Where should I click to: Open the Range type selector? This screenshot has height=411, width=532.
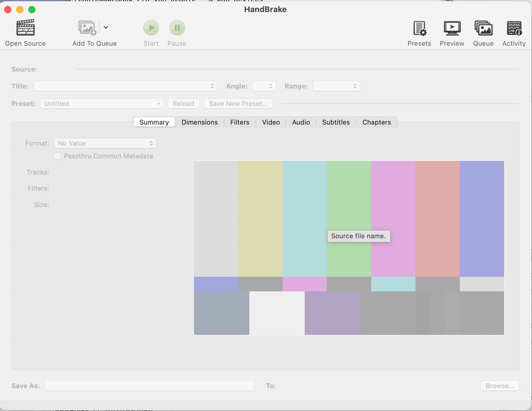[336, 86]
